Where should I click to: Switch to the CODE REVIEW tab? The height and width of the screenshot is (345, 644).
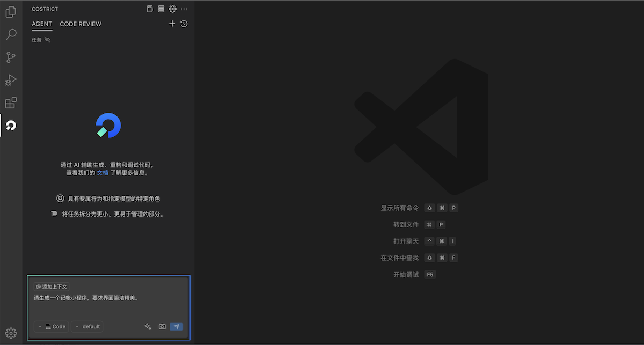point(80,24)
